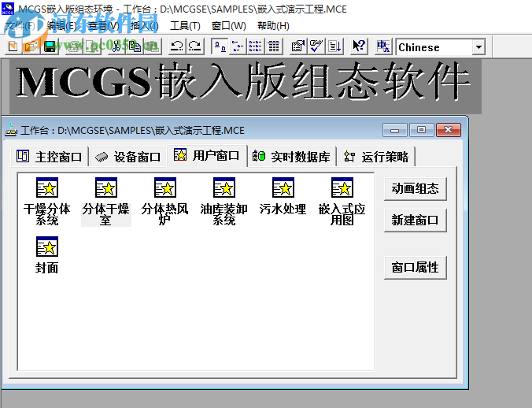
Task: Switch to list view in toolbar
Action: tap(256, 46)
